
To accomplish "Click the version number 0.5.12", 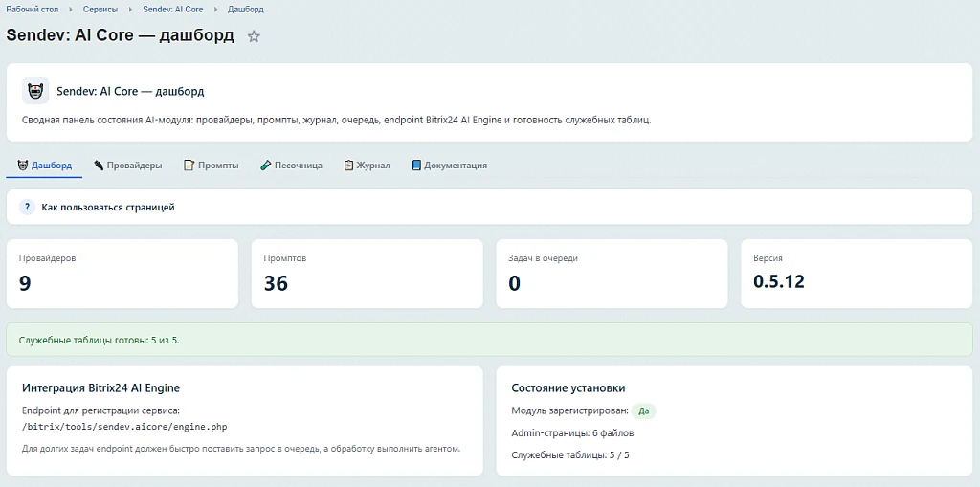I will coord(779,282).
